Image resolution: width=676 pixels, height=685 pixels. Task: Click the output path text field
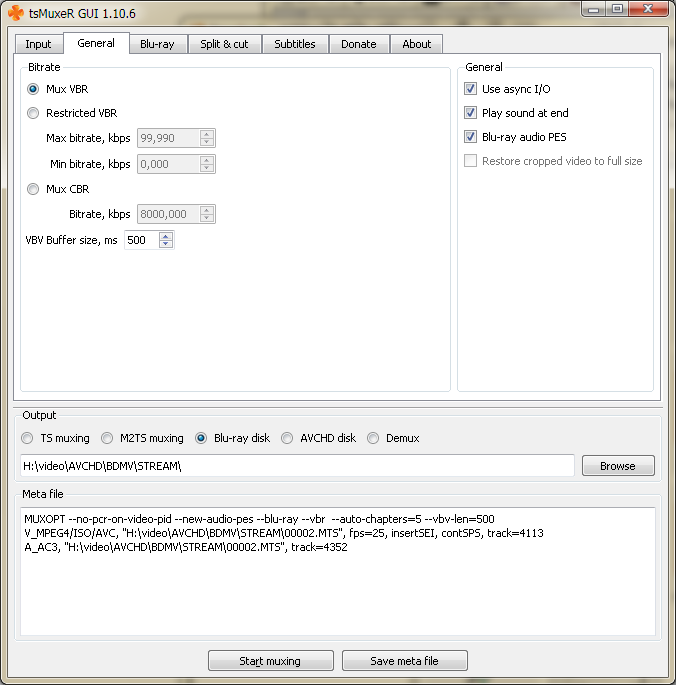[297, 466]
